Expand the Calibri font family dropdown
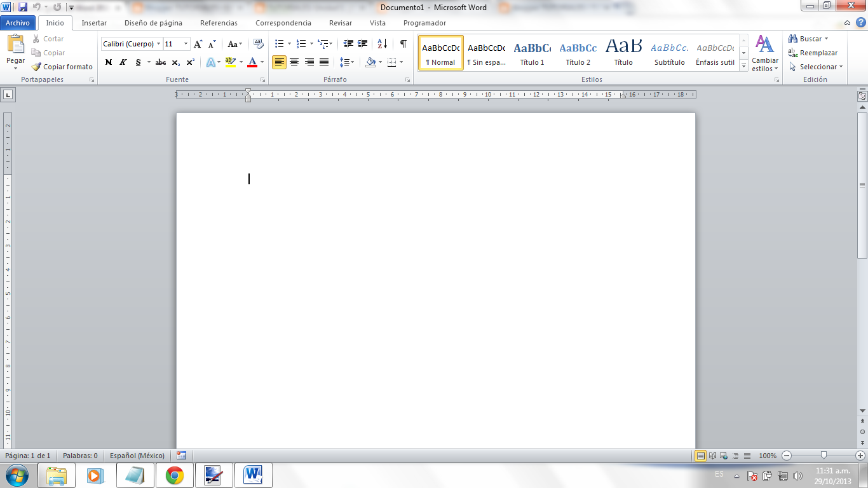 point(158,44)
